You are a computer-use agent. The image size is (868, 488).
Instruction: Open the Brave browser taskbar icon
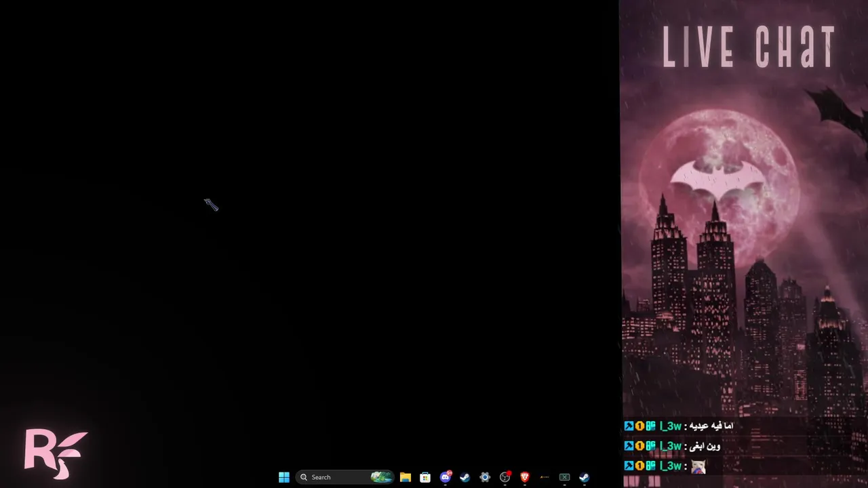coord(525,477)
